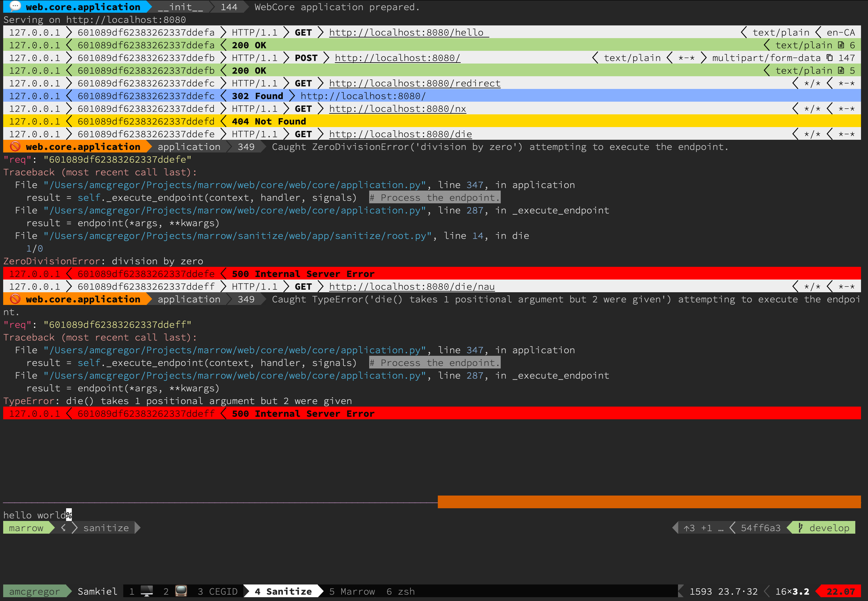Click the document icon beside size 5 on second 200 OK
Screen dimensions: 868x601
click(841, 71)
